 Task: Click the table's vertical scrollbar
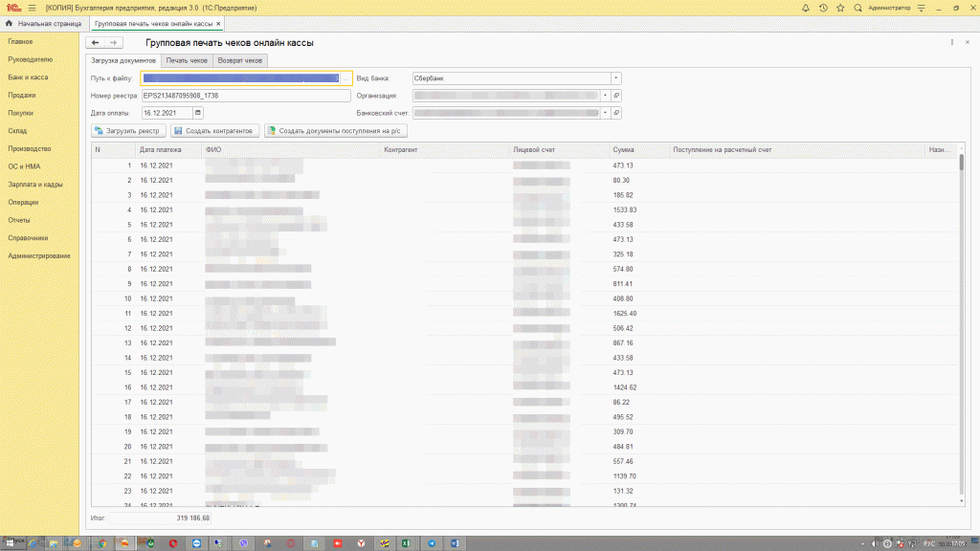point(961,325)
